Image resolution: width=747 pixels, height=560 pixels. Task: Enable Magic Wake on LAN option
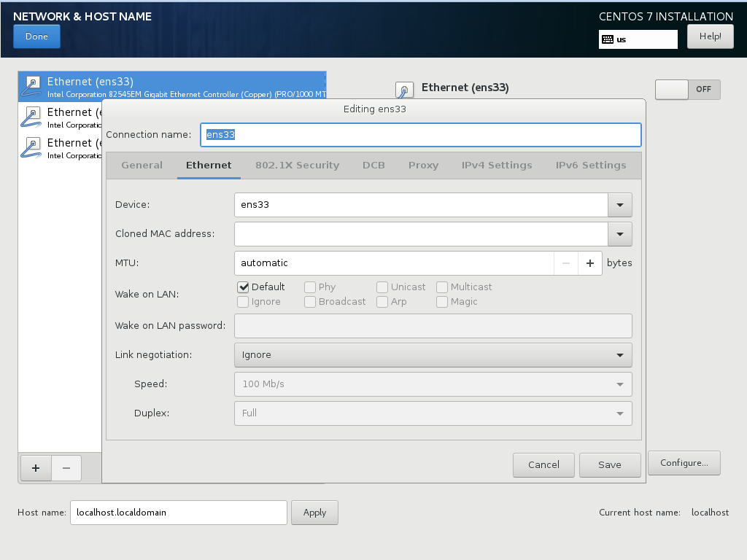442,302
